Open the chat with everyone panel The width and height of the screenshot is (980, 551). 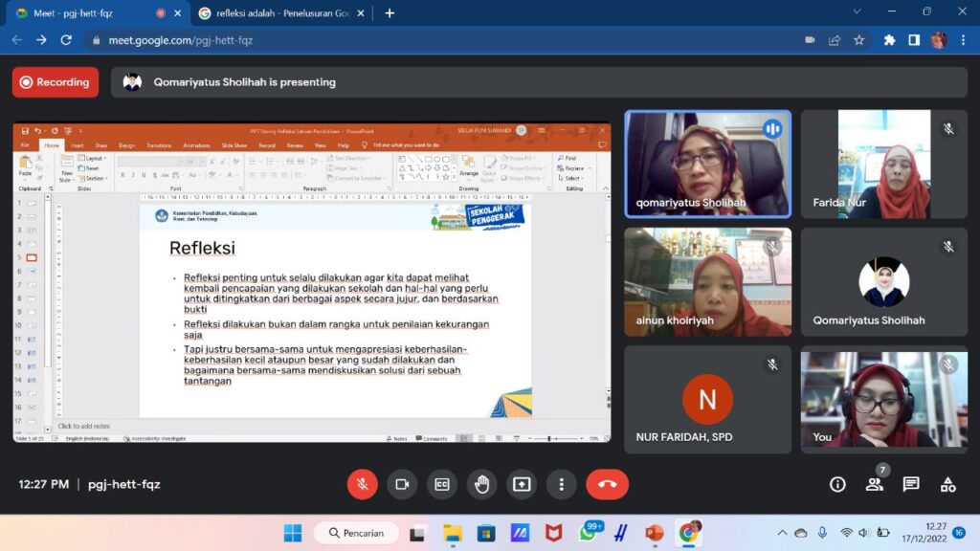(911, 484)
